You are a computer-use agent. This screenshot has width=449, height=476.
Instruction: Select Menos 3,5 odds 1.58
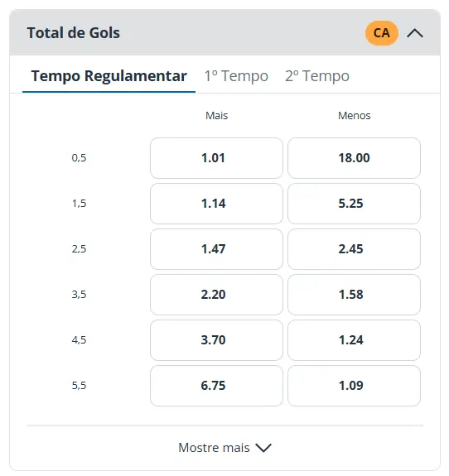tap(354, 295)
